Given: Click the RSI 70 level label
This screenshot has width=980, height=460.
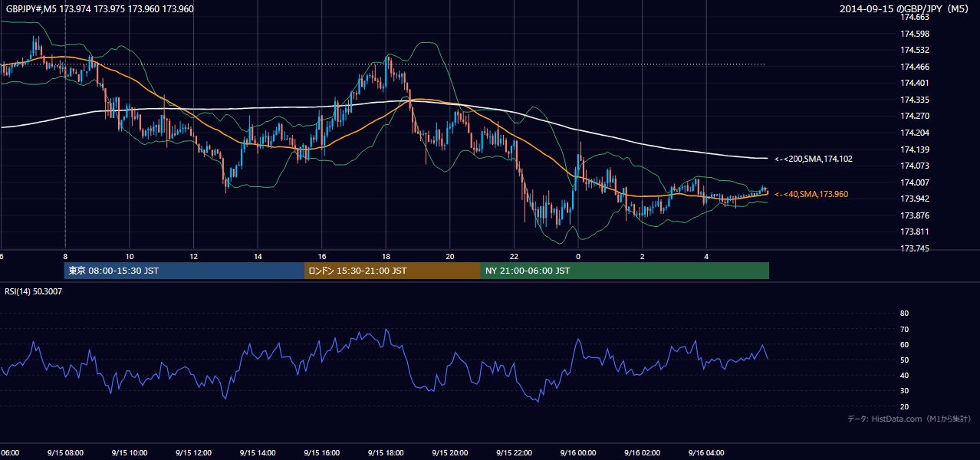Looking at the screenshot, I should coord(904,329).
